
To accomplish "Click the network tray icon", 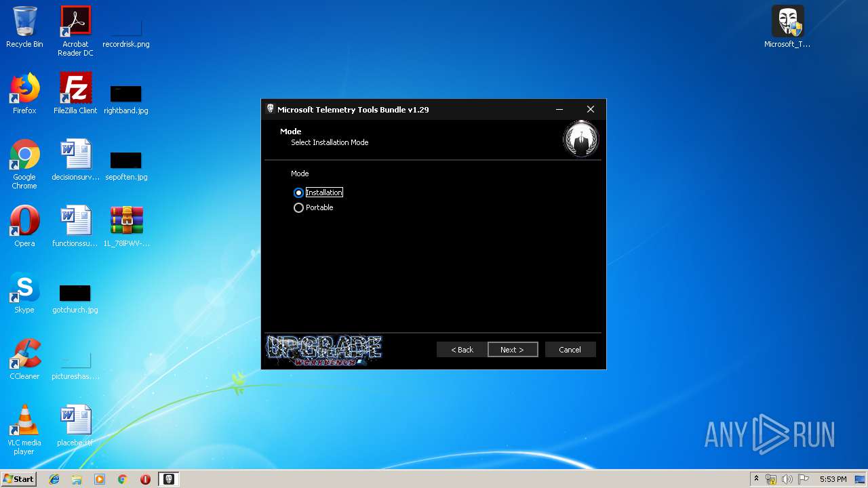I will 771,479.
